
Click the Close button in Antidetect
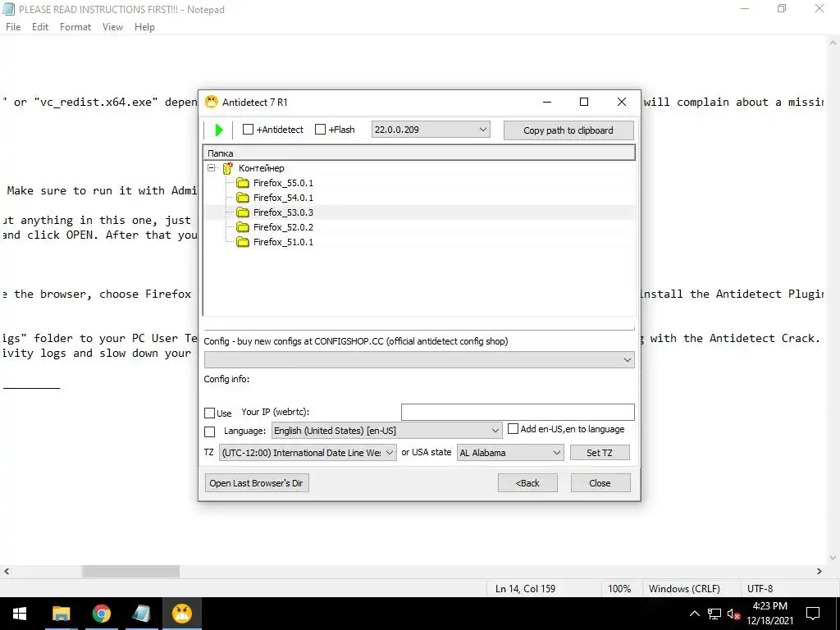click(600, 483)
